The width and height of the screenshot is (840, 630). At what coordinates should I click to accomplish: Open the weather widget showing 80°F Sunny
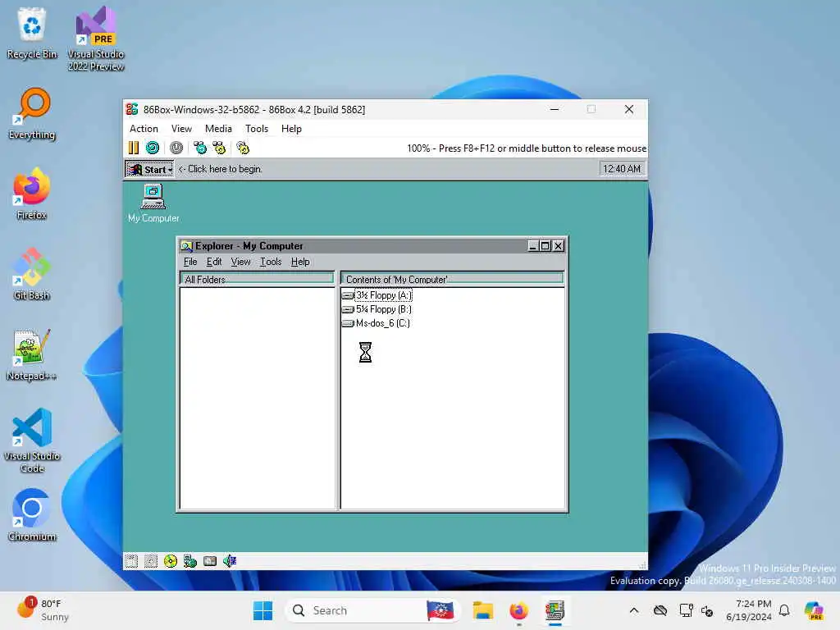[44, 609]
